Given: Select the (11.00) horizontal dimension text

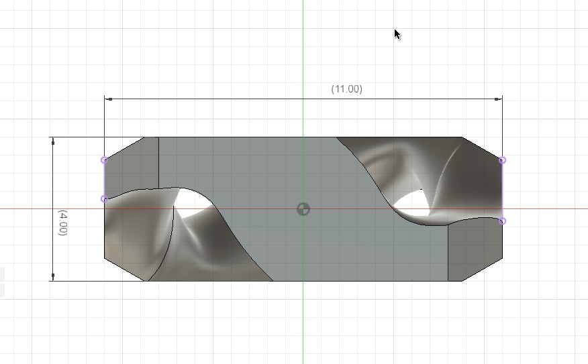Looking at the screenshot, I should click(x=346, y=89).
